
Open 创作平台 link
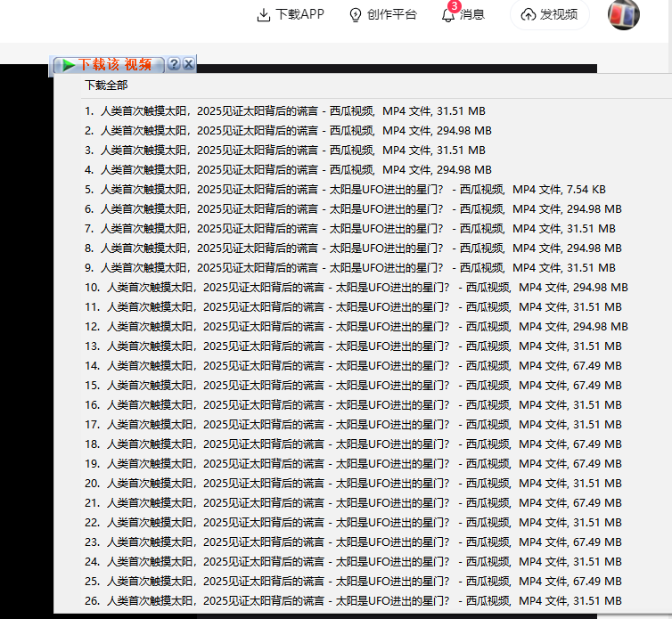(392, 14)
